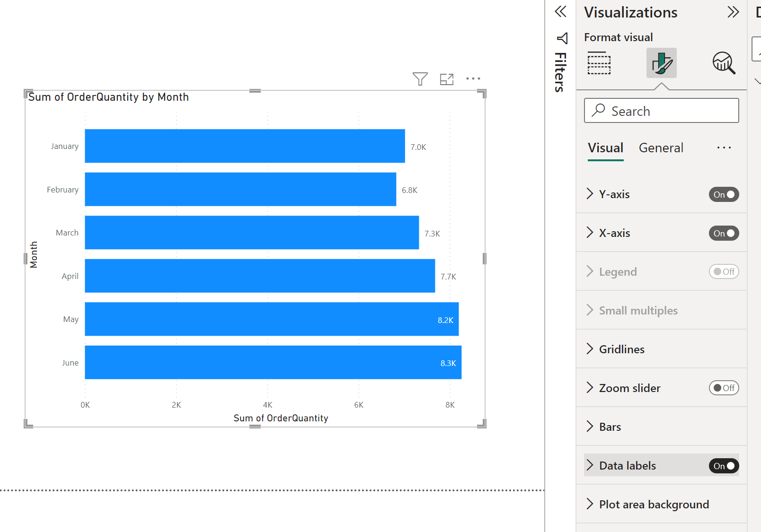Image resolution: width=761 pixels, height=532 pixels.
Task: Open Focus mode for the chart
Action: click(447, 79)
